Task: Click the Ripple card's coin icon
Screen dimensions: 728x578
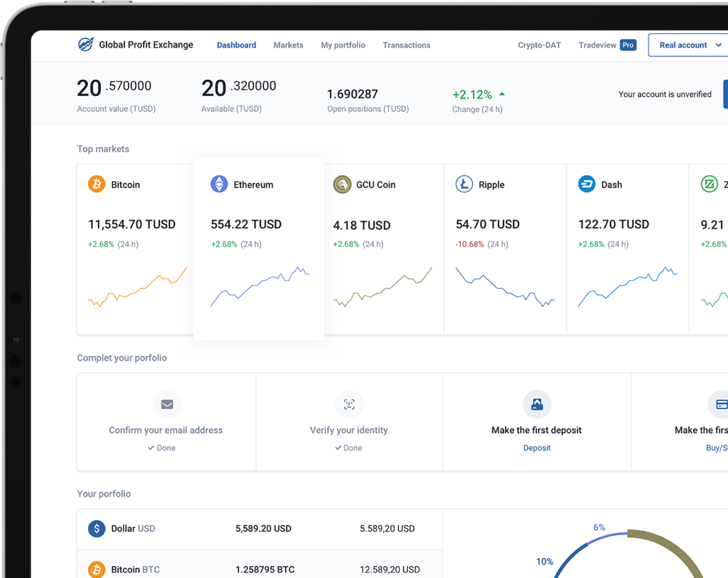Action: 464,184
